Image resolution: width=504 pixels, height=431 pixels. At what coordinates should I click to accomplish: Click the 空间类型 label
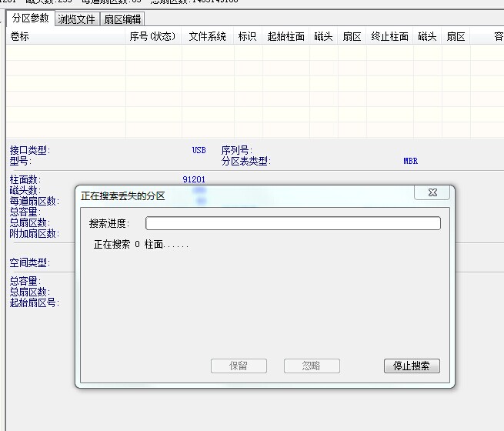pos(29,263)
